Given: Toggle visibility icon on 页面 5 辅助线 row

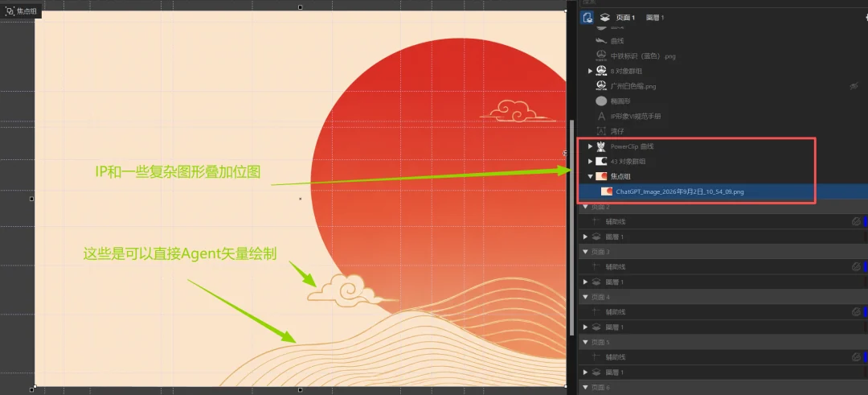Looking at the screenshot, I should [x=856, y=357].
